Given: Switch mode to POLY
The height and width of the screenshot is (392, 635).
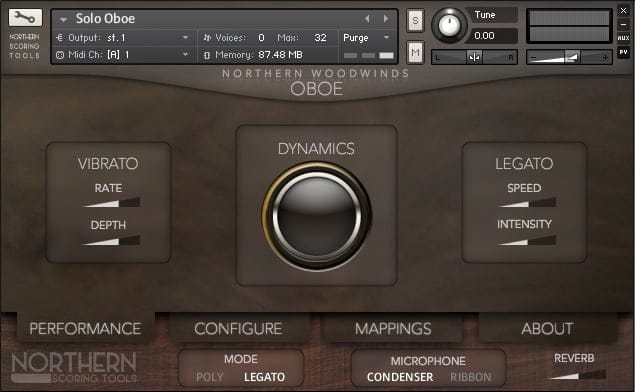Looking at the screenshot, I should pos(209,377).
